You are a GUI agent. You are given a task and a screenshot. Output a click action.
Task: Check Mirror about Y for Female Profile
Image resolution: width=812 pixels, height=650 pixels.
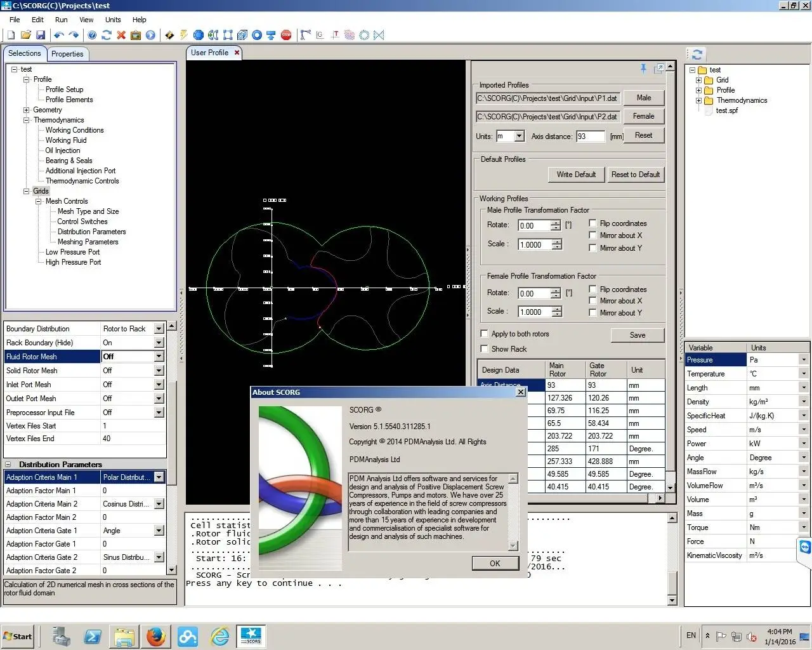point(593,313)
